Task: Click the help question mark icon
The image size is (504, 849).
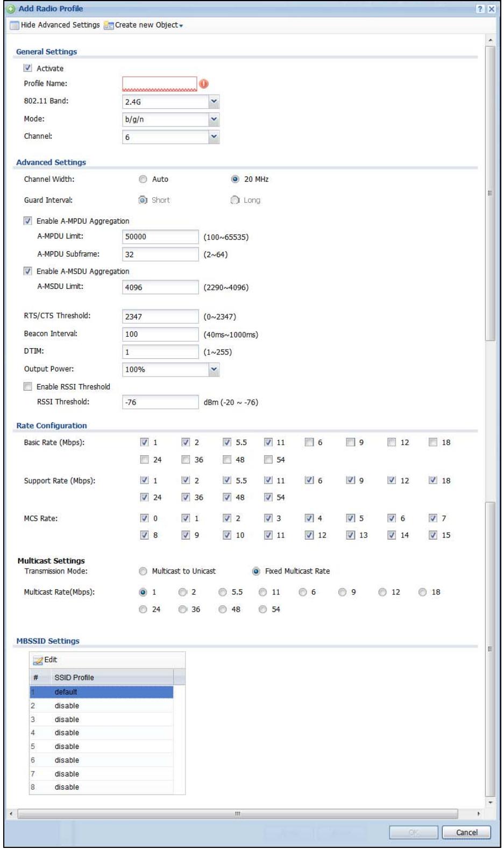Action: click(x=480, y=9)
